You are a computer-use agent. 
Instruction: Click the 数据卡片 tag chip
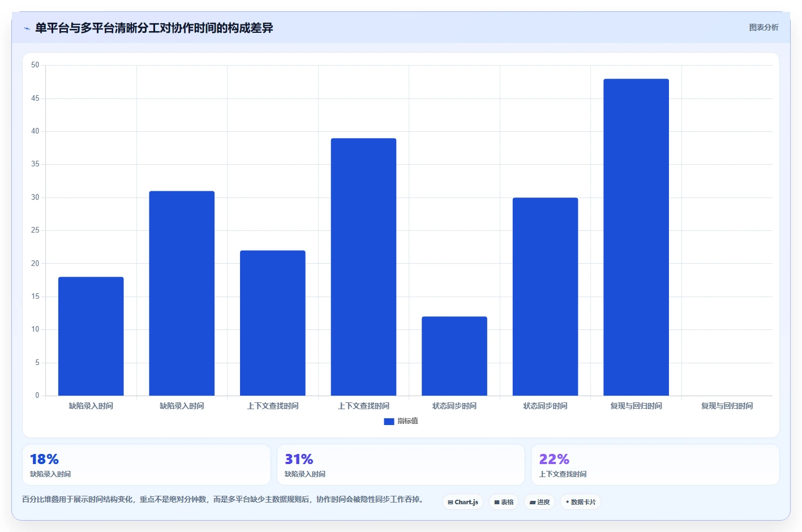(x=581, y=502)
